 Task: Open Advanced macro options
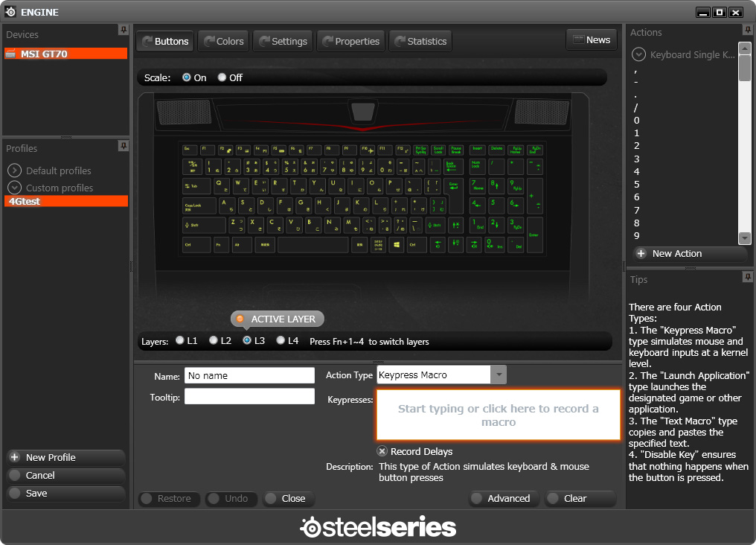pos(504,499)
